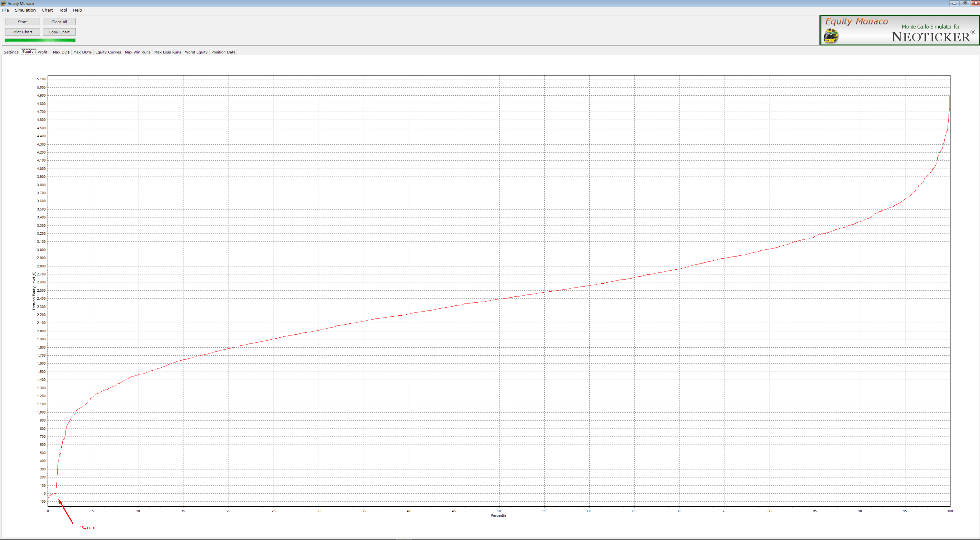Open the Max Loss Runs tab
The height and width of the screenshot is (540, 980).
(x=167, y=52)
